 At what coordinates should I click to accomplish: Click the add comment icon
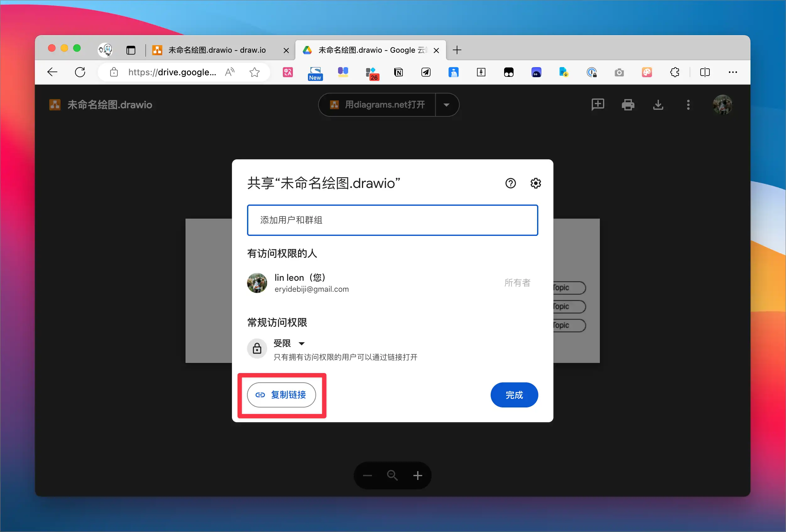598,104
